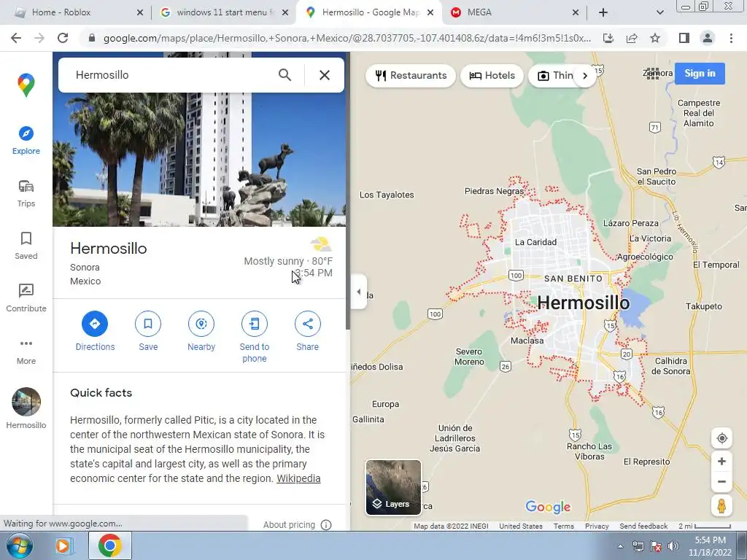Click the Hermosillo photo header image
The image size is (747, 560).
pos(199,160)
